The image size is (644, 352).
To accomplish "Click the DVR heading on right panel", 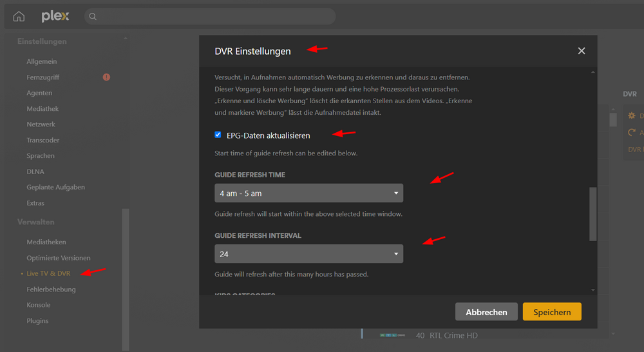I will 630,93.
